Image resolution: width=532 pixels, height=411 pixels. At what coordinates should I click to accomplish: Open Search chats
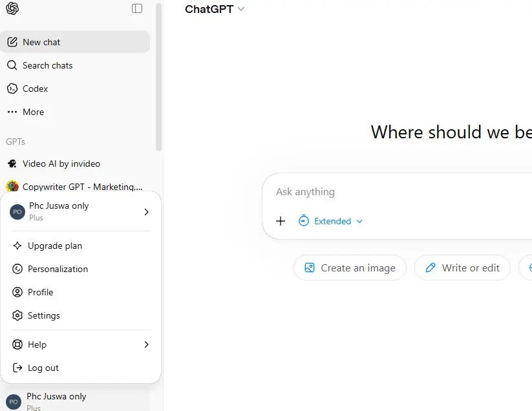(75, 65)
